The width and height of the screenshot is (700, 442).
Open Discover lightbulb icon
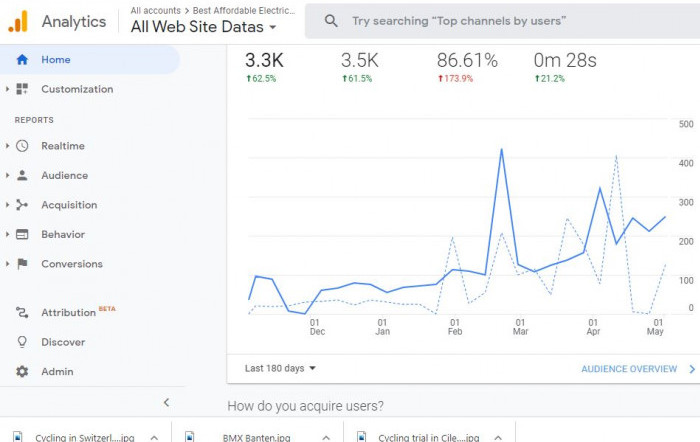(22, 342)
